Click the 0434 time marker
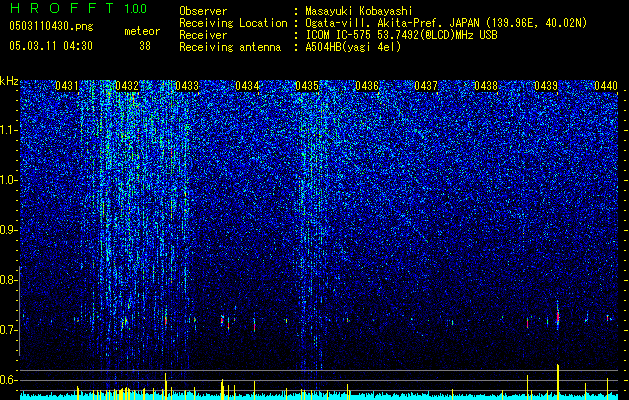This screenshot has width=629, height=400. coord(247,86)
